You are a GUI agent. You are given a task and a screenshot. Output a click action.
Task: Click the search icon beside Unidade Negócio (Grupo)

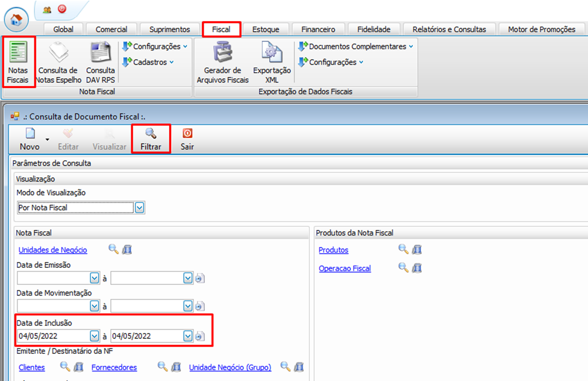[x=285, y=367]
